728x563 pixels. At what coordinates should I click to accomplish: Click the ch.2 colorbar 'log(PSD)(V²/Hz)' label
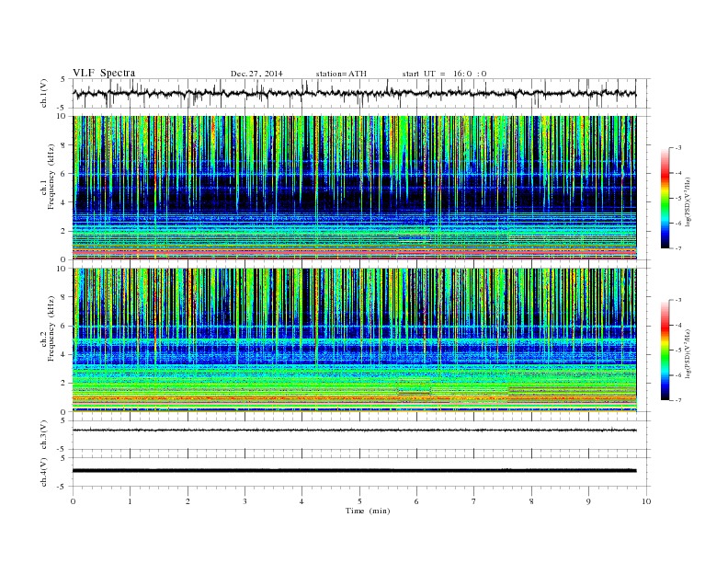[688, 353]
